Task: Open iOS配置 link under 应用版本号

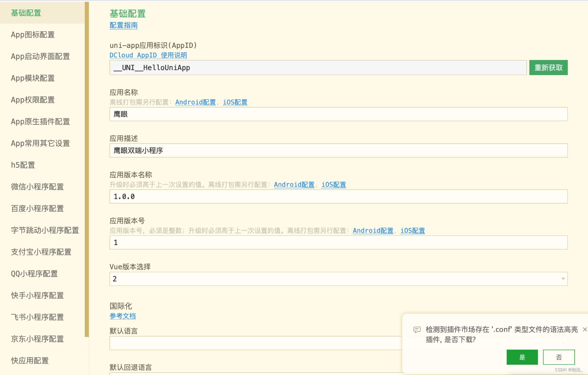Action: tap(413, 231)
